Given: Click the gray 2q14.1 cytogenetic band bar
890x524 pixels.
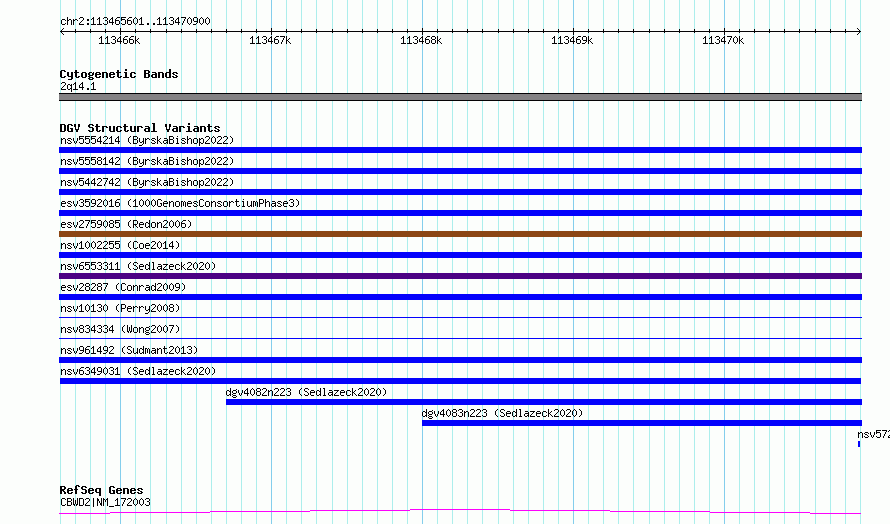Looking at the screenshot, I should tap(460, 97).
